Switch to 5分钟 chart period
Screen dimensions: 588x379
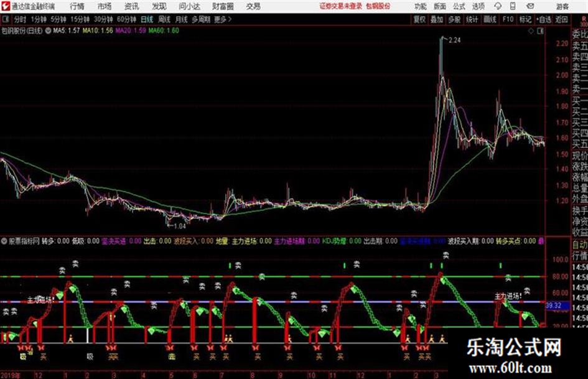[x=58, y=19]
